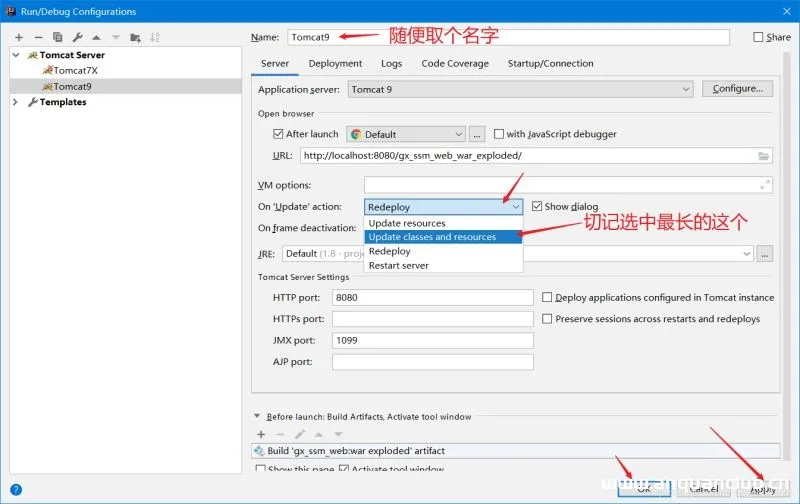The image size is (800, 504).
Task: Switch to the Code Coverage tab
Action: tap(455, 64)
